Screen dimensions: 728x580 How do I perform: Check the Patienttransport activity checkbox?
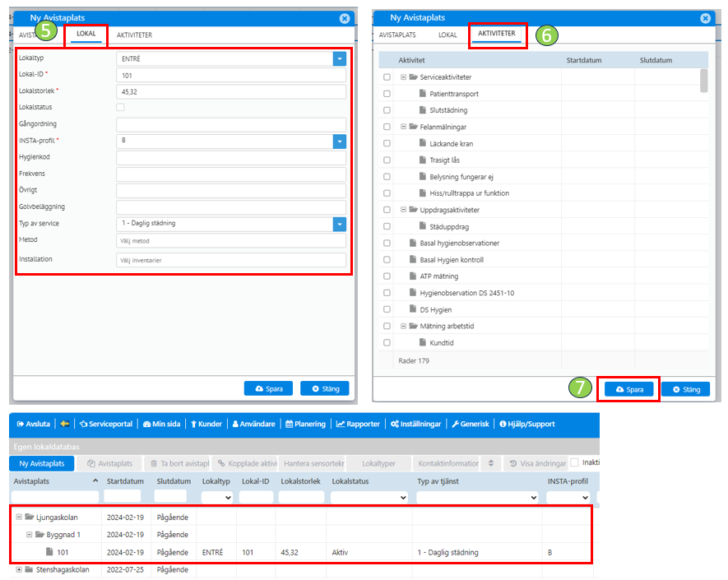387,94
